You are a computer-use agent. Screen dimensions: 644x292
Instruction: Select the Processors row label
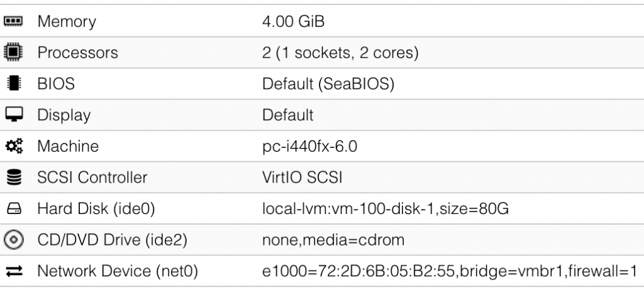[x=77, y=53]
